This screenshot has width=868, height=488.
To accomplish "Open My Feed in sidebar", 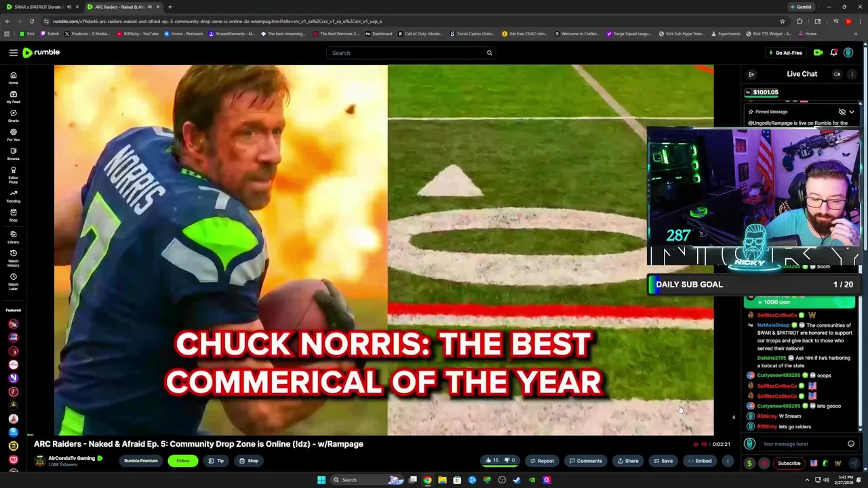I will pos(13,97).
